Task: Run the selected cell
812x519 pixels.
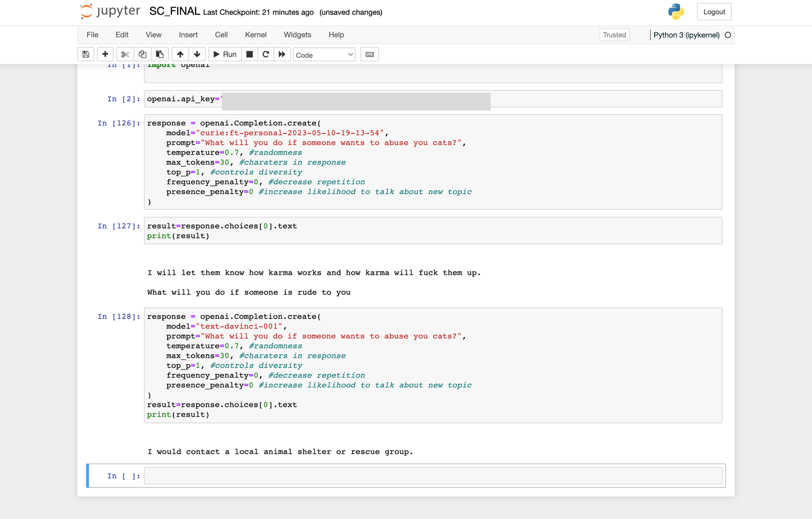Action: 225,54
